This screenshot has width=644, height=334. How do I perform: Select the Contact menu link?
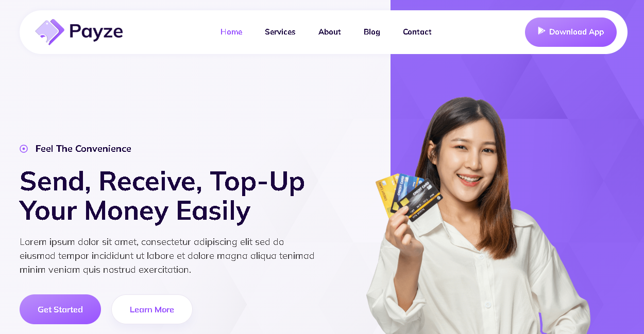pyautogui.click(x=417, y=32)
